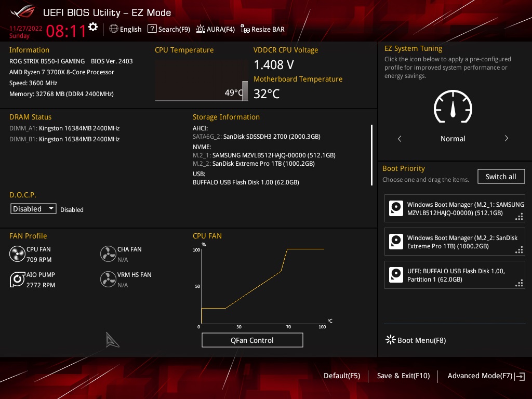
Task: Click BIOS Ver. 2403 text
Action: [x=112, y=61]
